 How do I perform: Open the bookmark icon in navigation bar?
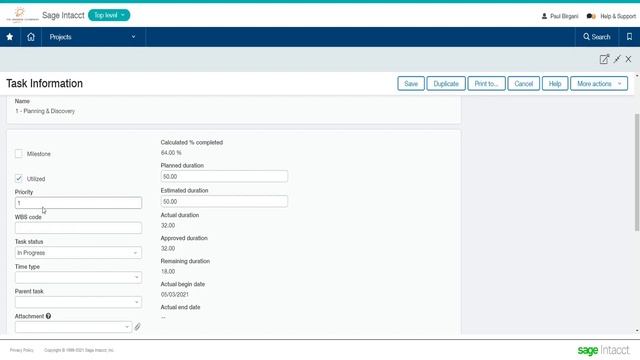pyautogui.click(x=629, y=37)
